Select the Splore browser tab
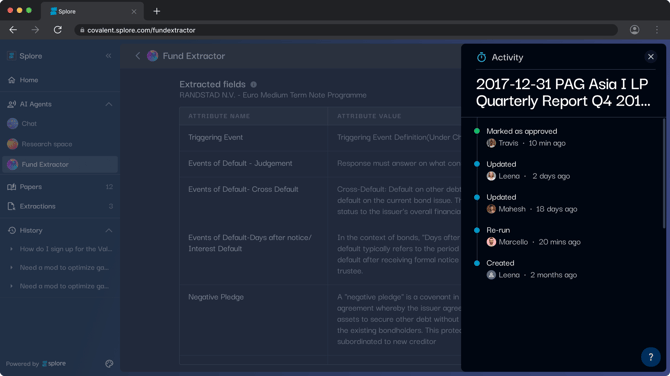 [x=92, y=12]
